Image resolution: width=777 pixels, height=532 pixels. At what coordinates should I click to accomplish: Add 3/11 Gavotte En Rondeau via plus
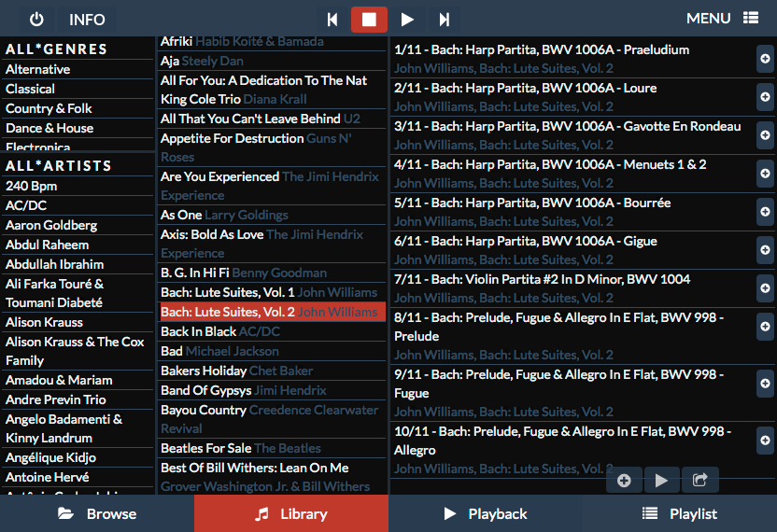click(x=765, y=135)
